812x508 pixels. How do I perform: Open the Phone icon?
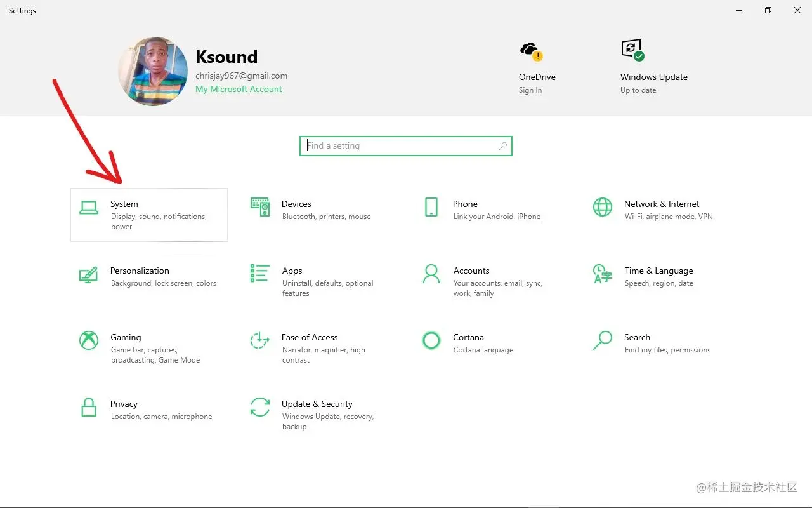431,207
